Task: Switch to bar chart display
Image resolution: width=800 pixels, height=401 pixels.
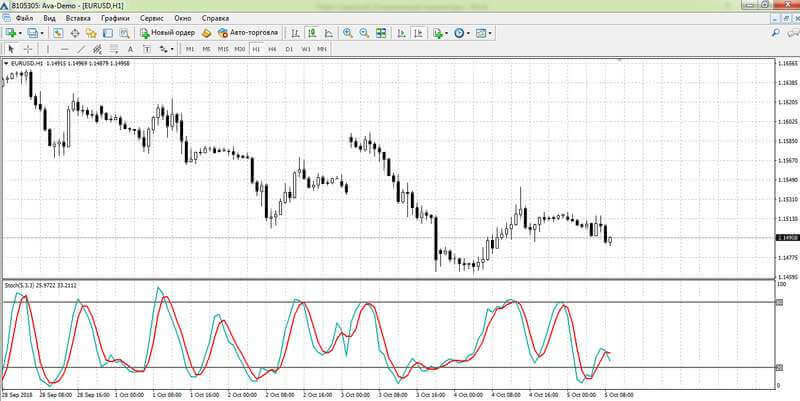Action: [x=295, y=33]
